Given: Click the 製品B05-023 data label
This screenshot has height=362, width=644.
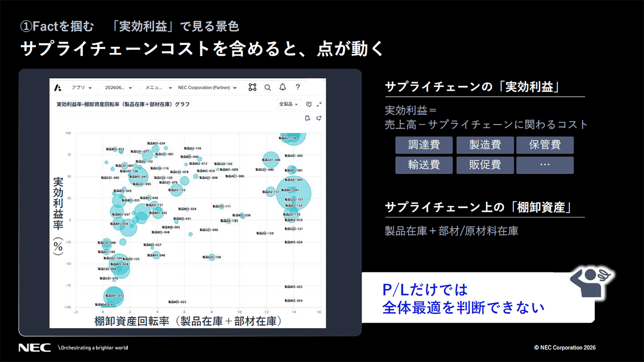Looking at the screenshot, I should tap(177, 302).
